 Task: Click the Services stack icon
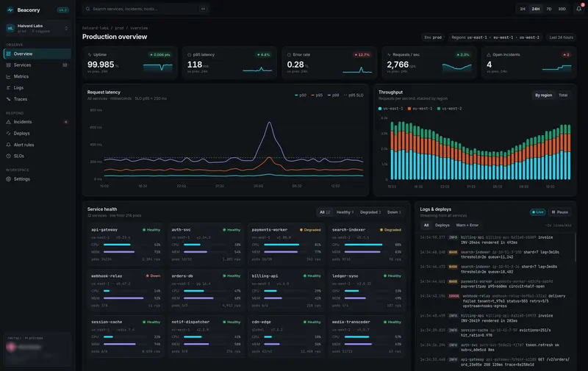(9, 65)
